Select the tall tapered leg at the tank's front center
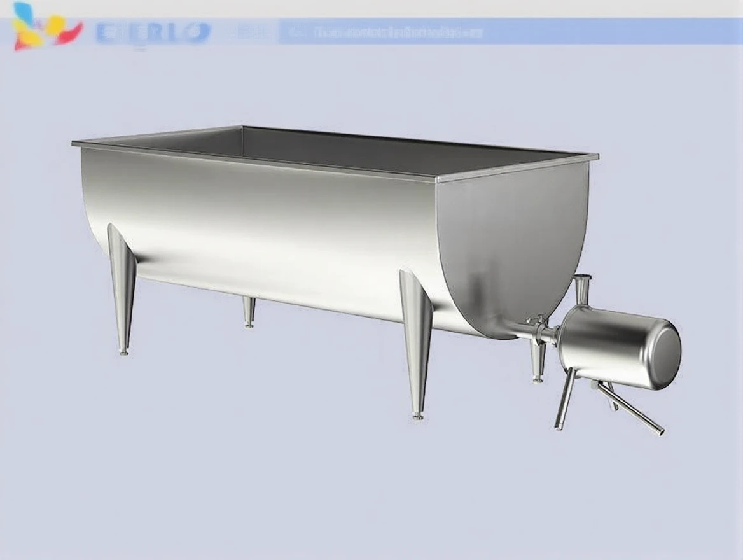The height and width of the screenshot is (560, 743). point(415,344)
